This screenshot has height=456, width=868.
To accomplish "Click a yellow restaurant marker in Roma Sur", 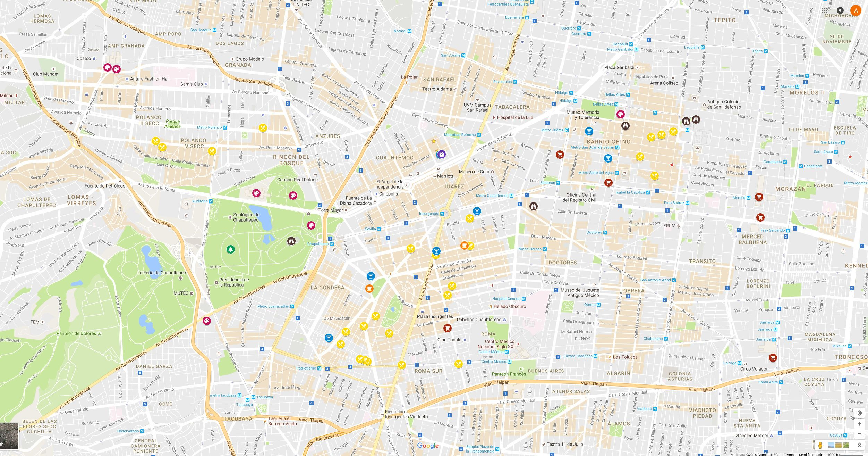I will (402, 365).
